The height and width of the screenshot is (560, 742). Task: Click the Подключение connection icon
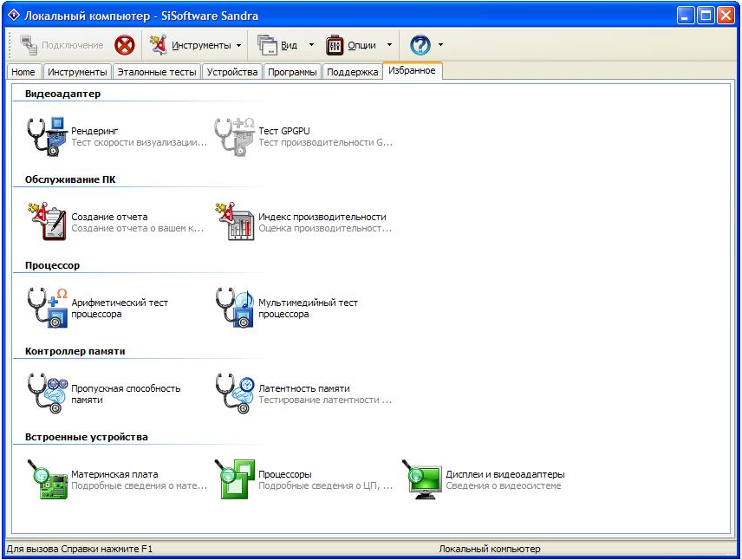tap(29, 45)
